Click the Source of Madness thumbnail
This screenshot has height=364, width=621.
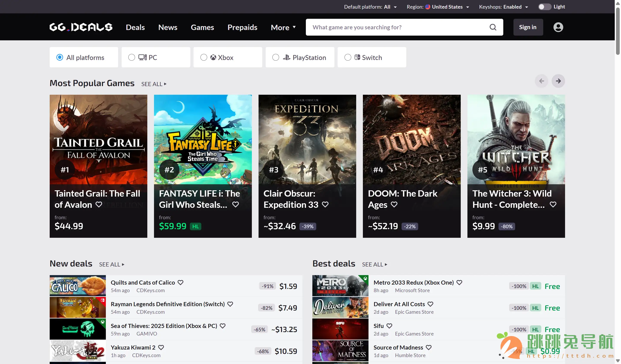click(x=340, y=351)
